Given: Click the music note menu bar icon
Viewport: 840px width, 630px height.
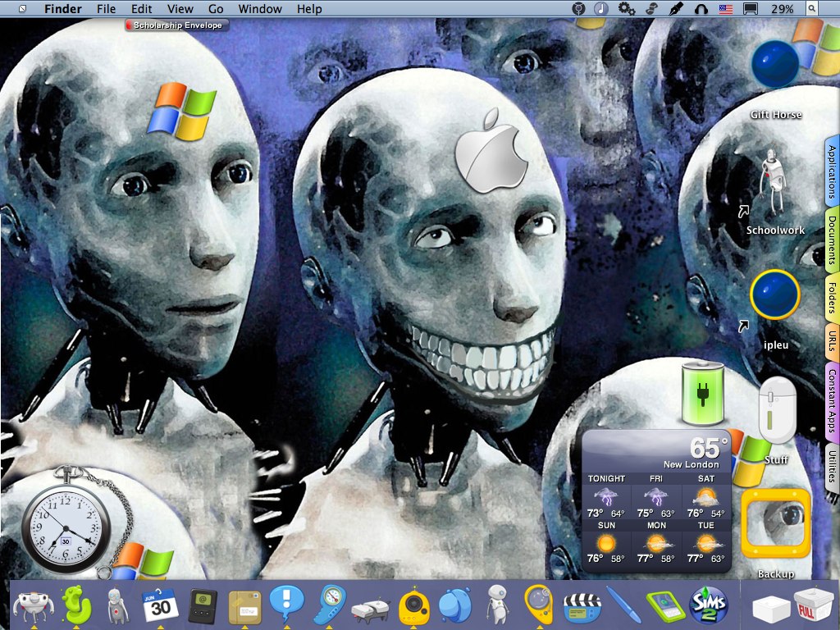Looking at the screenshot, I should tap(601, 8).
